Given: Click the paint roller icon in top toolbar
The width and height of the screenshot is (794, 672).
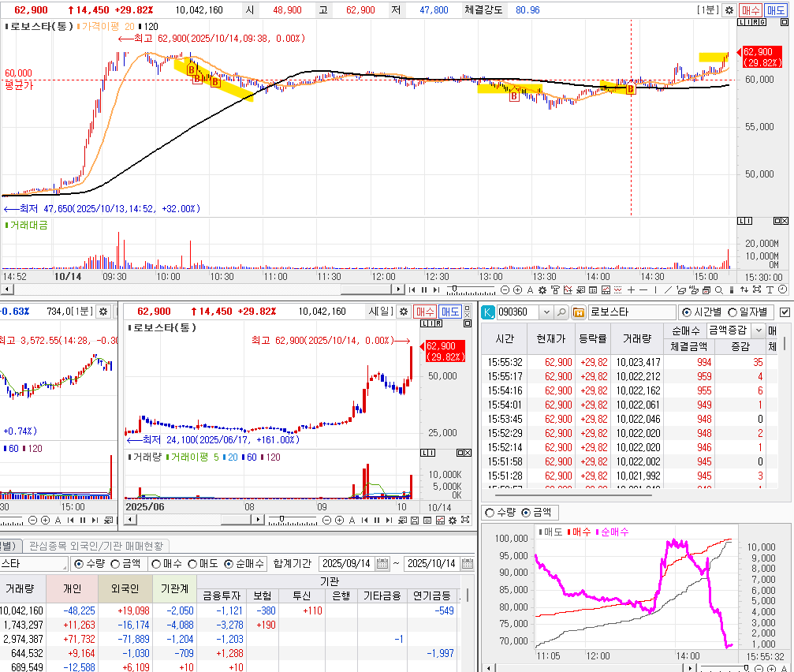Looking at the screenshot, I should click(556, 289).
